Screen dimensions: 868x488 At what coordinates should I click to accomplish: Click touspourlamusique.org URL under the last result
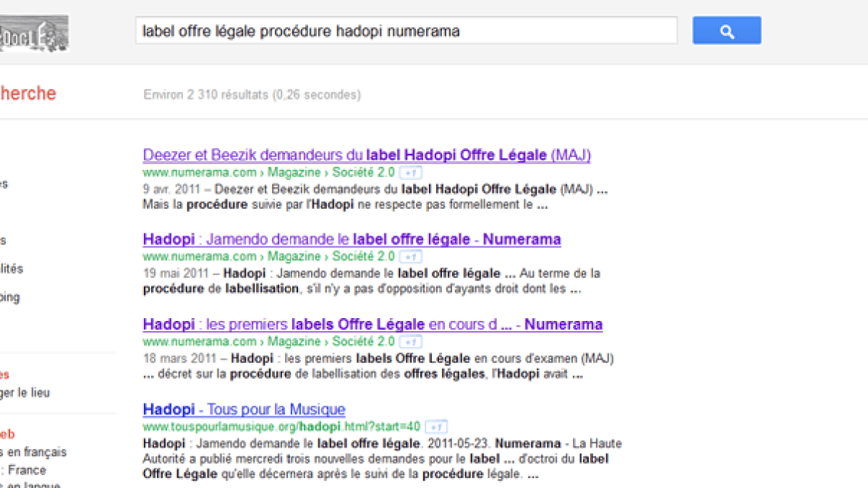point(282,427)
